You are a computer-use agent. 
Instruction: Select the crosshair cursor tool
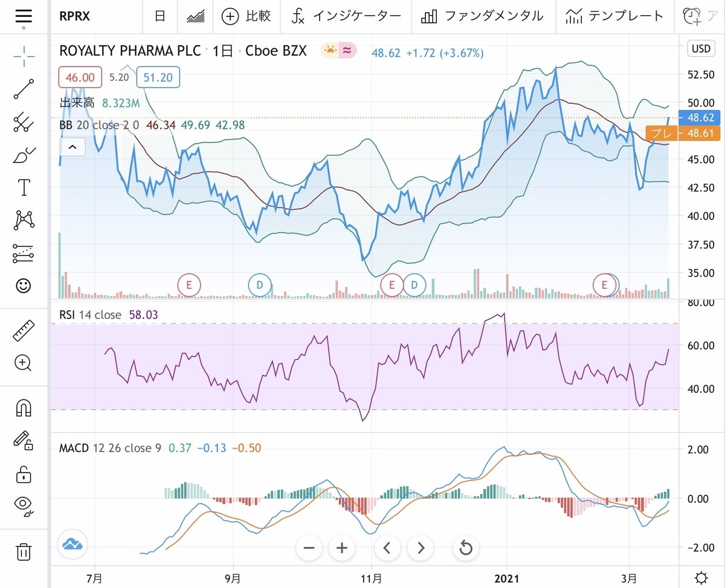(x=24, y=55)
